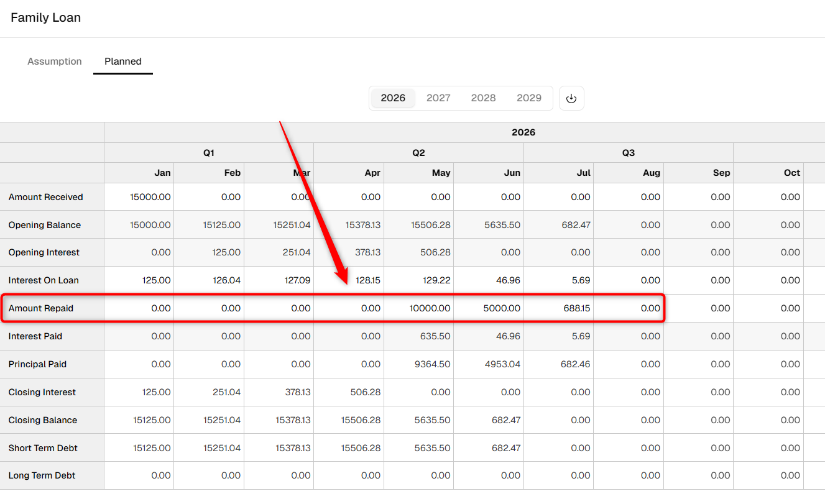Click Opening Interest Apr value 378.13
Screen dimensions: 825x504
[368, 252]
